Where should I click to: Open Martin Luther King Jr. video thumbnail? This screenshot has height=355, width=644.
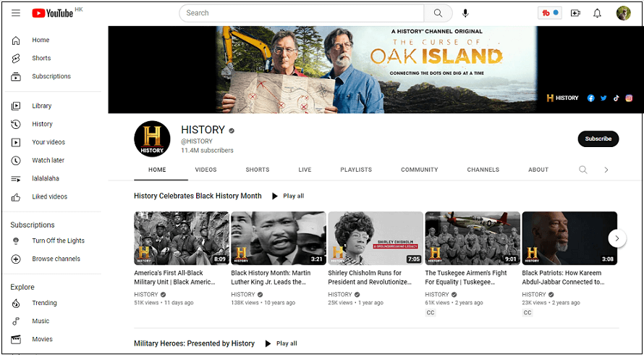click(x=279, y=238)
